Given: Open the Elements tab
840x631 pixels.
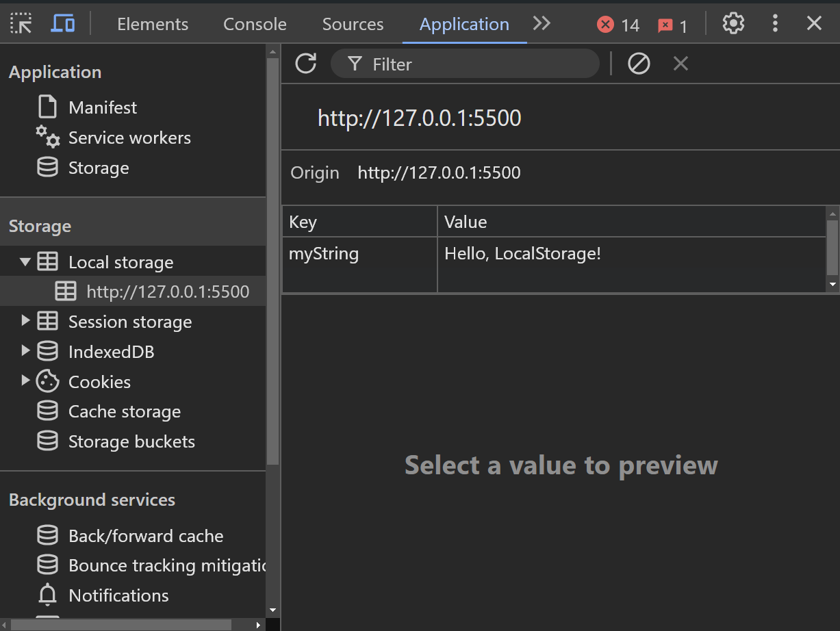Looking at the screenshot, I should [x=152, y=24].
